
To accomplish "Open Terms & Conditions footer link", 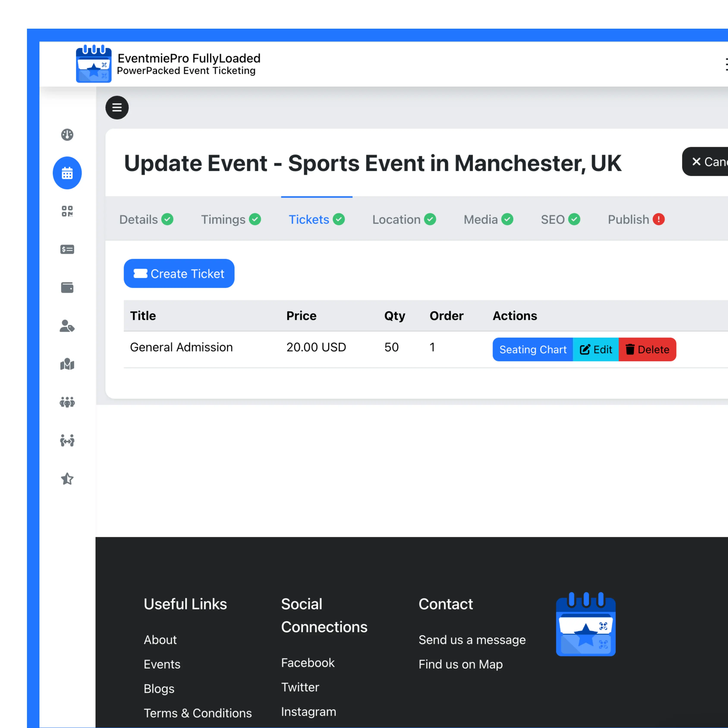I will [198, 713].
